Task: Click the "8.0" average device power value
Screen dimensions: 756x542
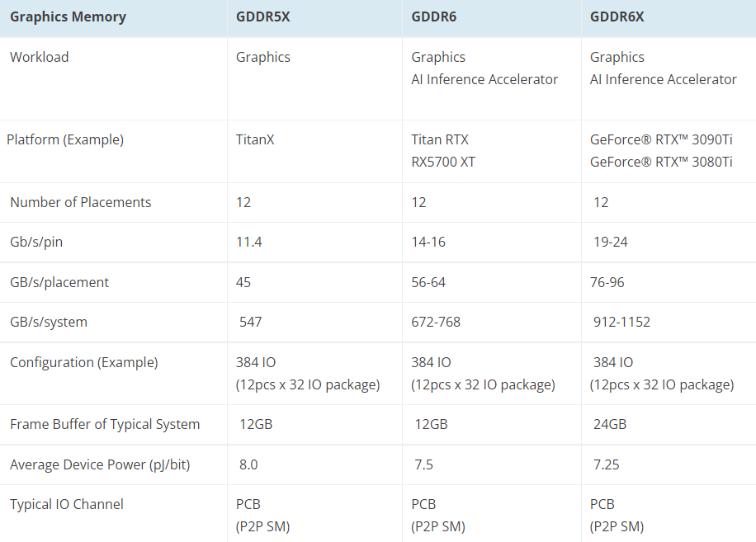Action: [x=248, y=465]
